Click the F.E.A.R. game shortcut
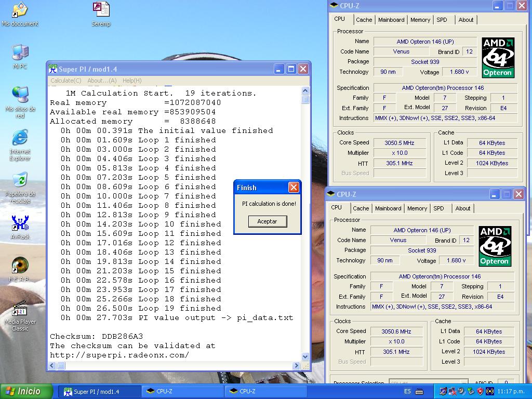 pos(20,265)
